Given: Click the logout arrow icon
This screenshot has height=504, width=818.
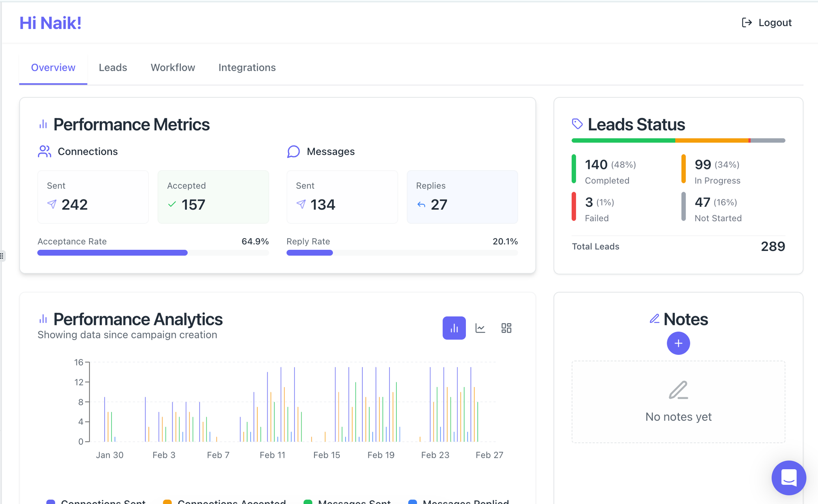Looking at the screenshot, I should [746, 22].
